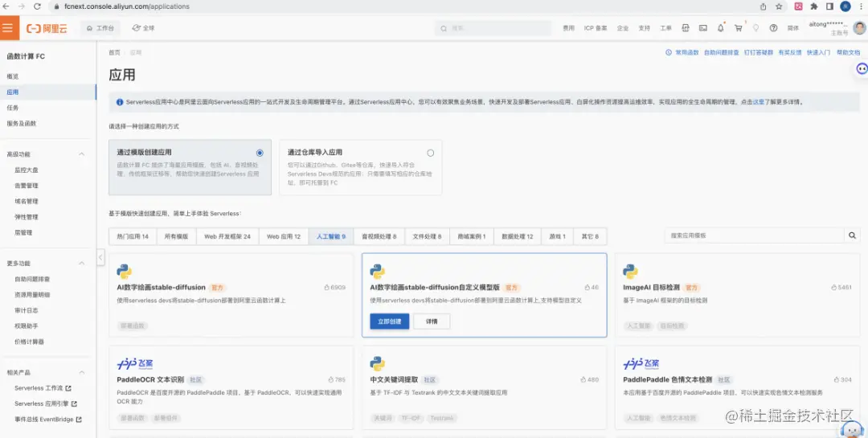Switch to the 音视频处理 8 tab
The image size is (868, 438).
click(x=379, y=236)
